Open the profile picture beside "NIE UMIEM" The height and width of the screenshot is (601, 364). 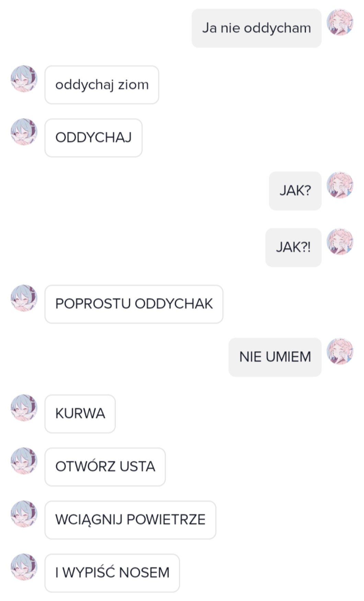[340, 351]
